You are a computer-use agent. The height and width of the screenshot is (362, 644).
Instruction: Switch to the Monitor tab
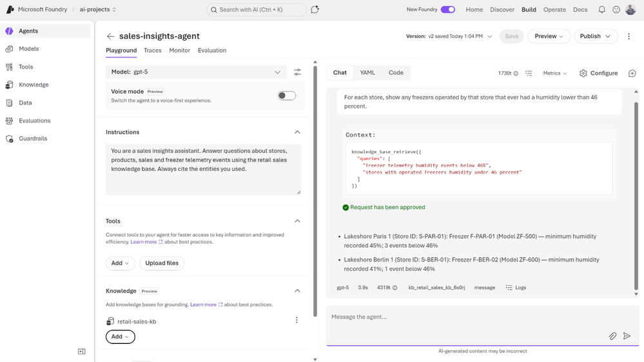179,50
